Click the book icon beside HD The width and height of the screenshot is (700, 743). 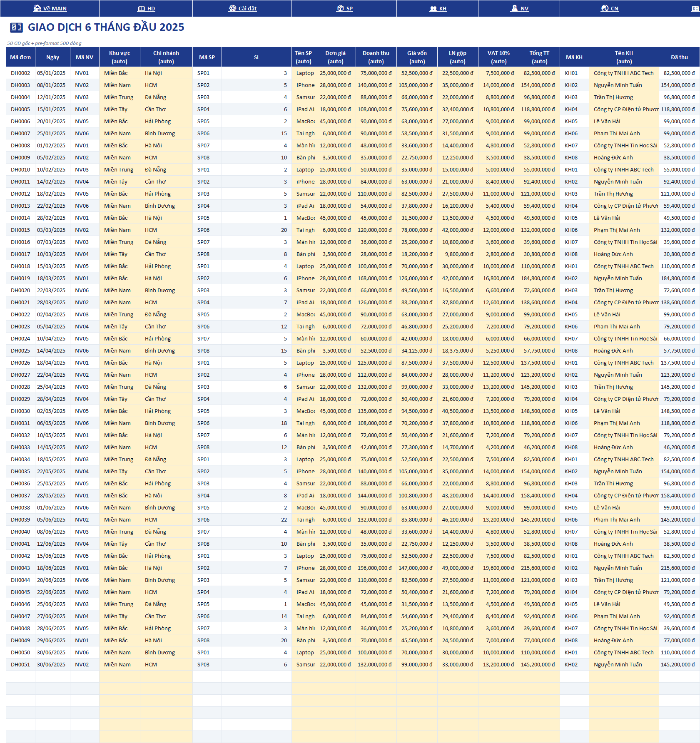141,8
